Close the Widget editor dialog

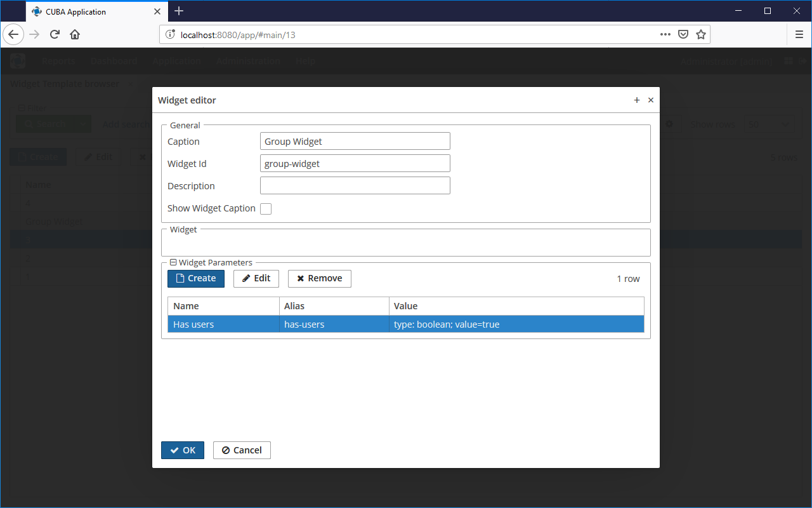(x=651, y=100)
